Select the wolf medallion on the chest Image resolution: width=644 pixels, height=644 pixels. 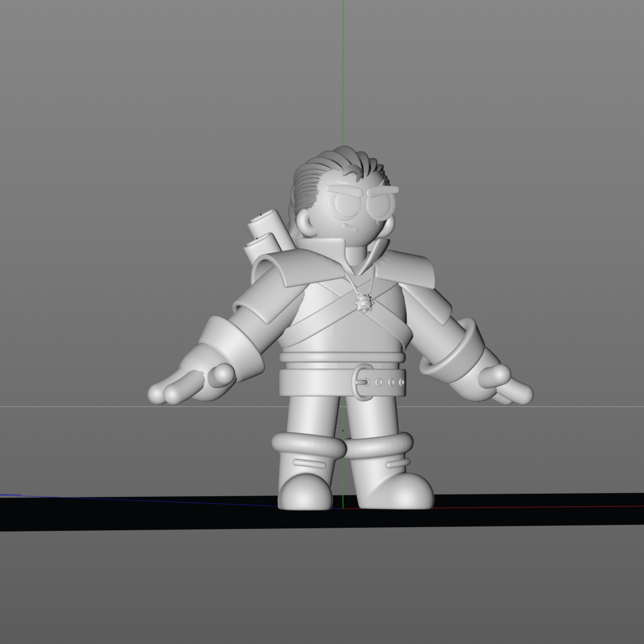click(364, 302)
